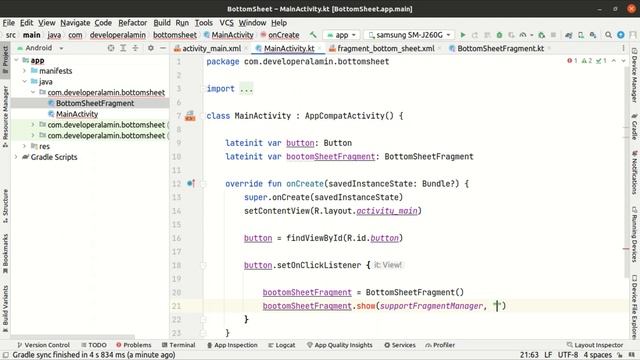Toggle the Project side panel

5,59
